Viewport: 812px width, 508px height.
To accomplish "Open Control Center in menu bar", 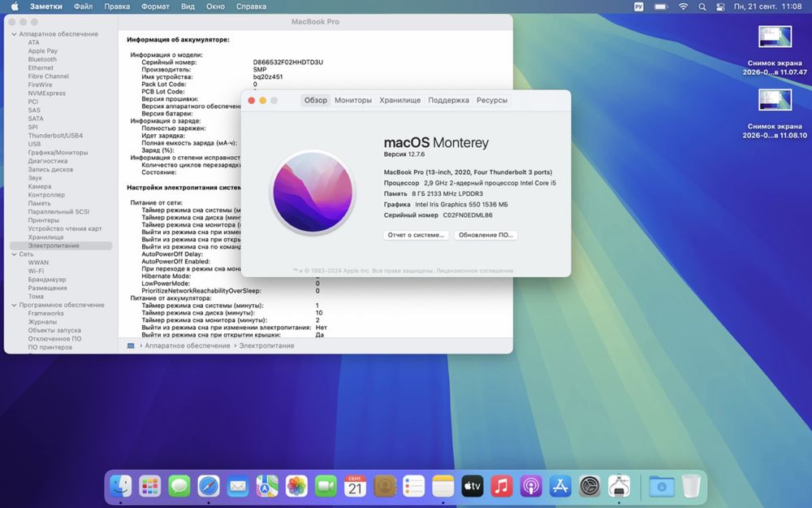I will tap(720, 7).
